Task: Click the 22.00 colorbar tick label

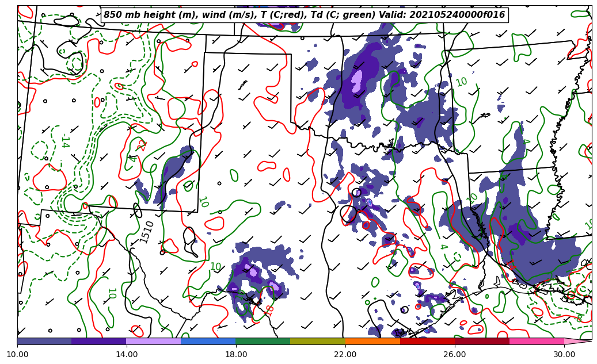Action: pos(345,354)
